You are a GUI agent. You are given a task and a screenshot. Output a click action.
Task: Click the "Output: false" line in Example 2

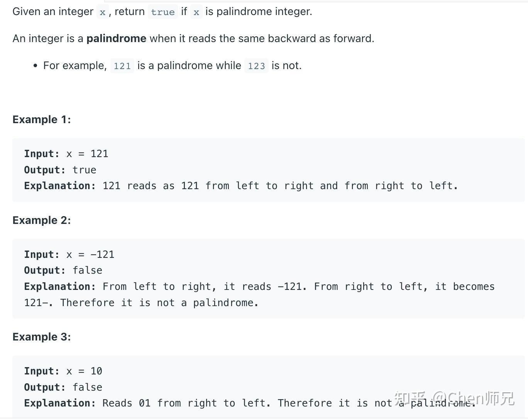coord(63,271)
